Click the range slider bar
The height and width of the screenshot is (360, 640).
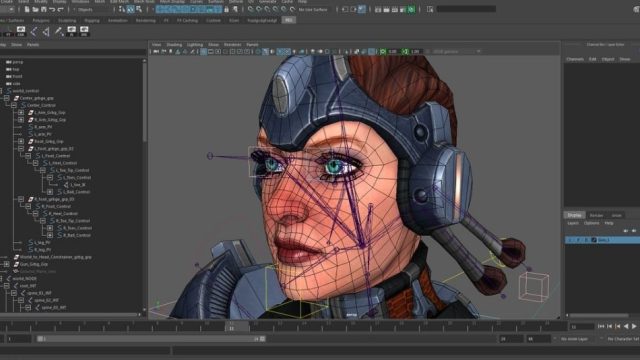(x=151, y=339)
